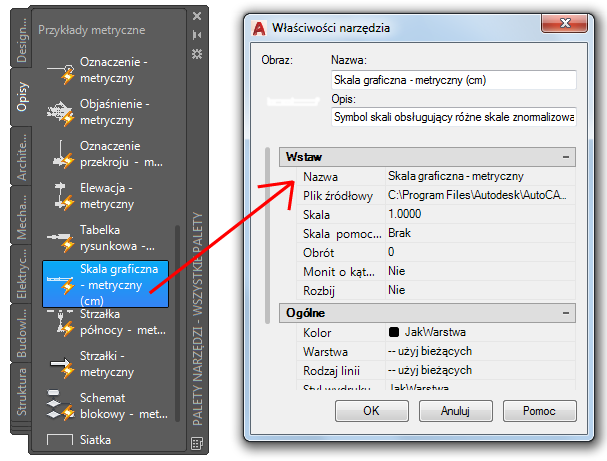
Task: Switch to the Archite... palette tab
Action: pos(21,157)
